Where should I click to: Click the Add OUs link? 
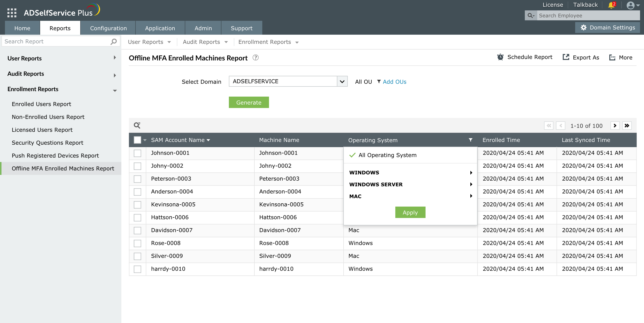pos(394,82)
